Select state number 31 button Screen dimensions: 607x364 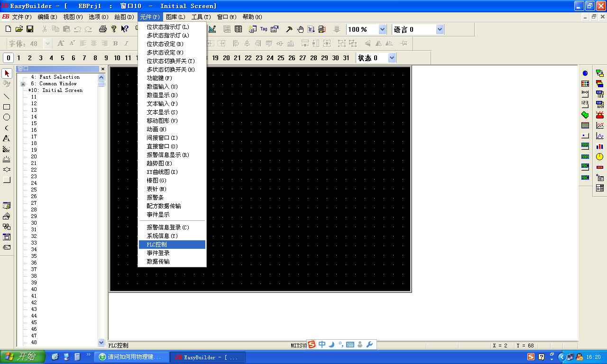point(346,58)
